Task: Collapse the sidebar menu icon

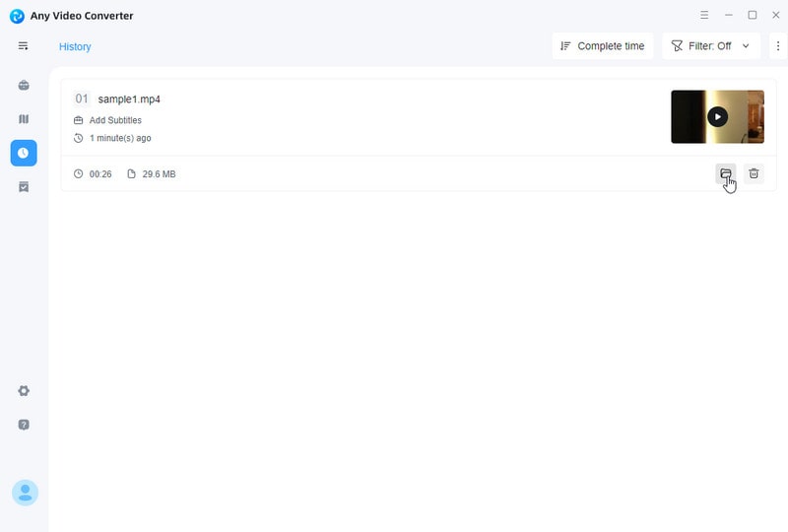Action: click(23, 46)
